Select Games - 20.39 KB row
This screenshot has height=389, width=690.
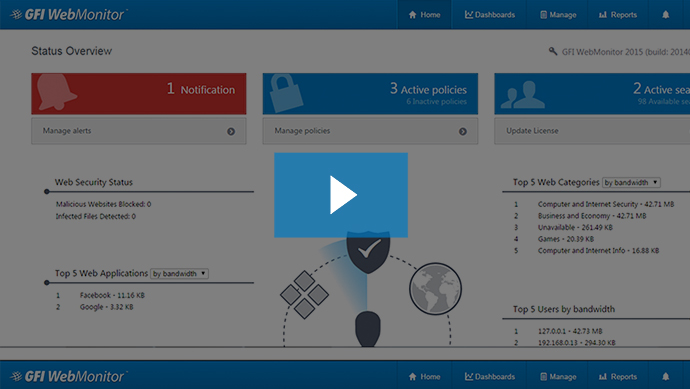pyautogui.click(x=566, y=239)
